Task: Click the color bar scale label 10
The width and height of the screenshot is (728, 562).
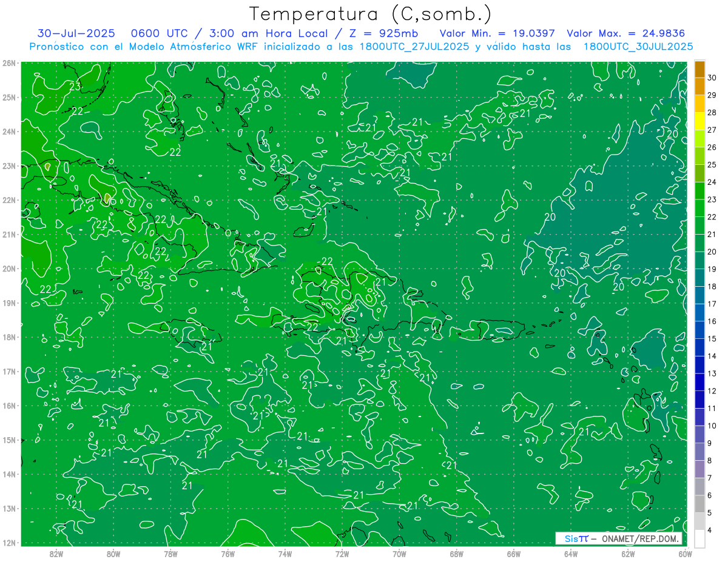Action: tap(712, 426)
